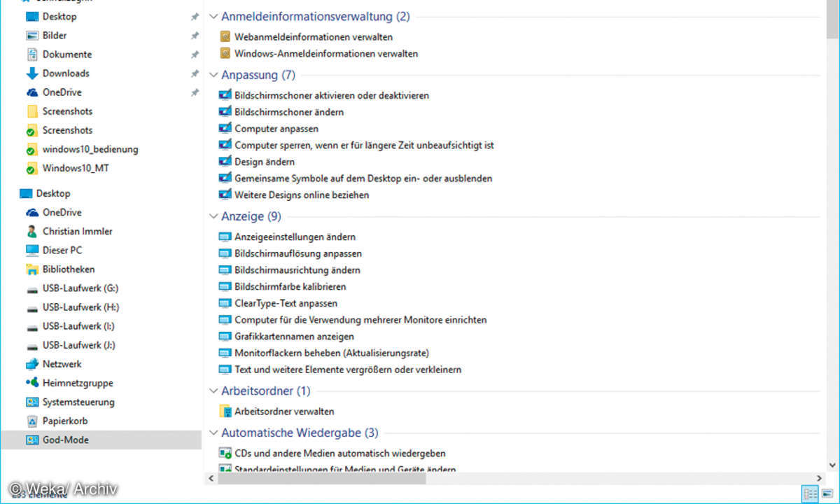The height and width of the screenshot is (504, 840).
Task: Click icon for CDs und andere Medien
Action: (x=225, y=454)
